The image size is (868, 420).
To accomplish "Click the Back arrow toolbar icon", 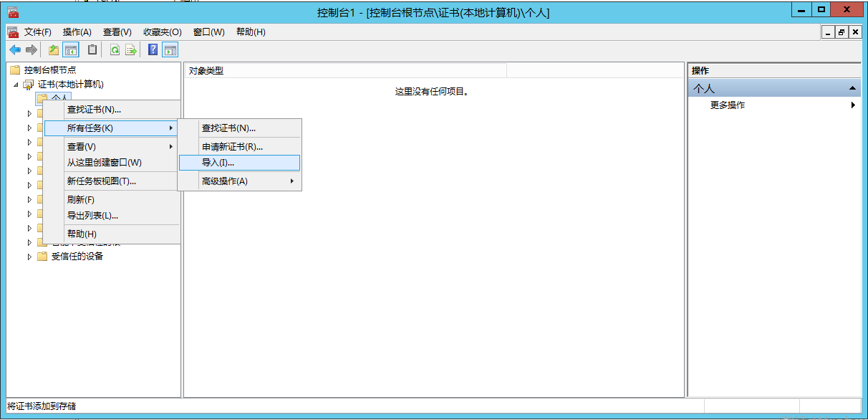I will click(x=14, y=49).
